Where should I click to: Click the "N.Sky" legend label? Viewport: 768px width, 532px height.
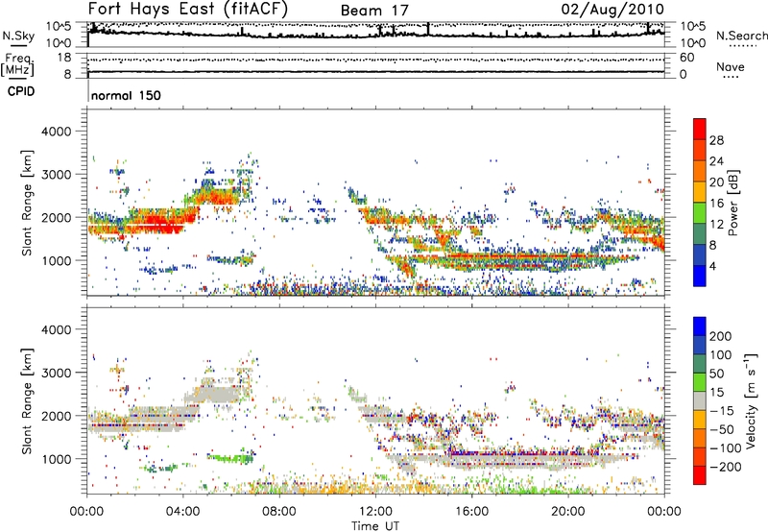(18, 36)
